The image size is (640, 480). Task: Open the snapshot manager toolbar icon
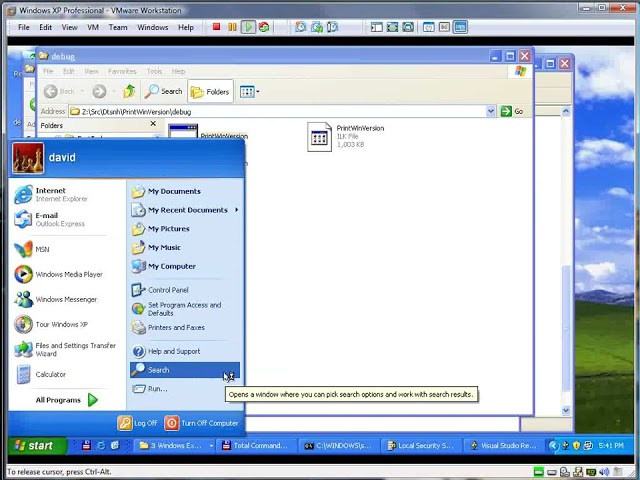[333, 27]
